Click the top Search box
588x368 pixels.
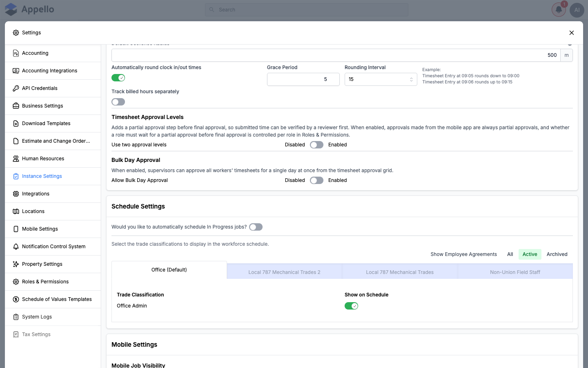[x=307, y=10]
